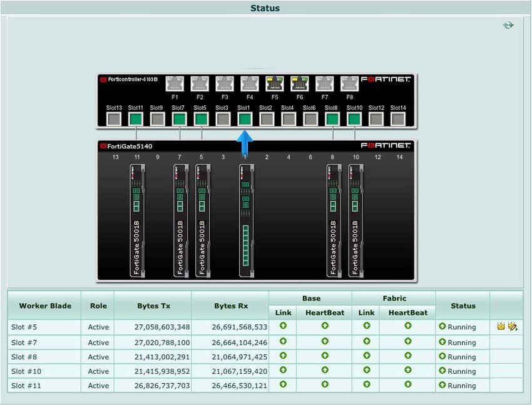Click the F1 ethernet port icon

coord(175,84)
